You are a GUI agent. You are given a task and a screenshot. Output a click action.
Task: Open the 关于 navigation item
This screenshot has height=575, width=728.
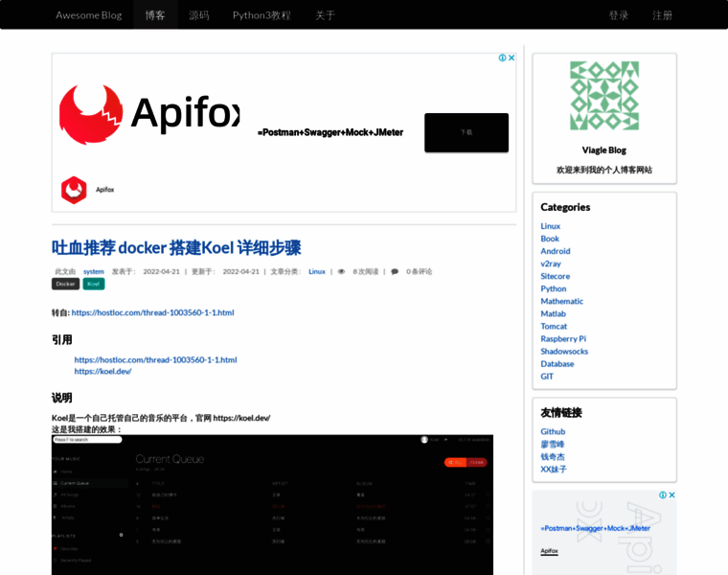(325, 15)
